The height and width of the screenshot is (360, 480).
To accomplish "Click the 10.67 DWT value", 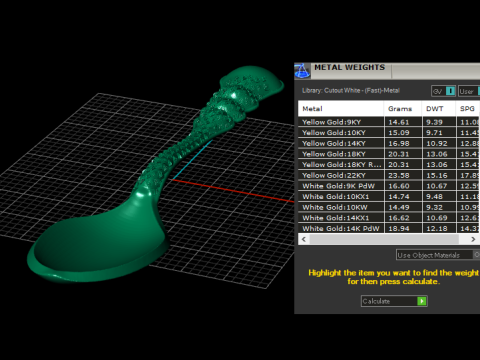I will [437, 186].
